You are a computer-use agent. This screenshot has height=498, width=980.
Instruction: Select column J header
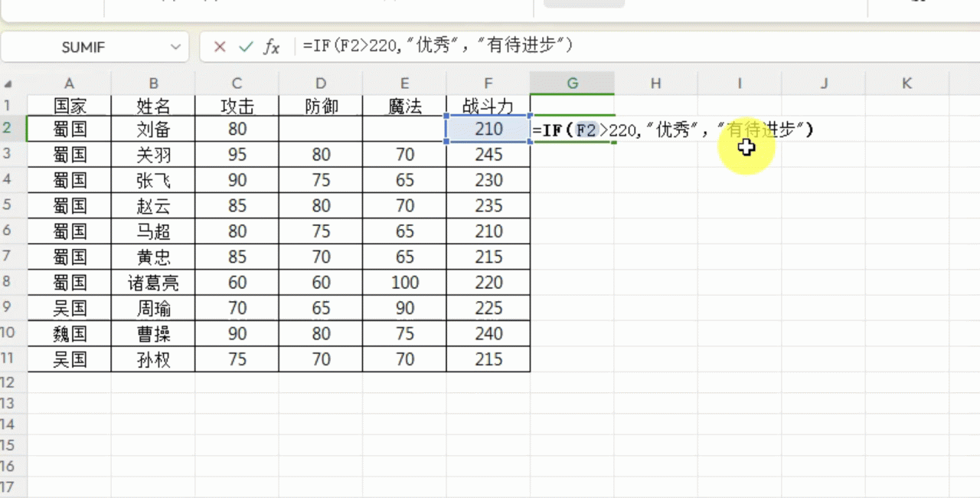point(824,84)
